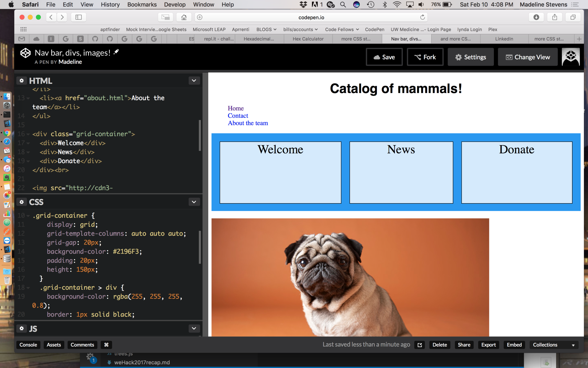Open HTML editor settings gear

(x=22, y=81)
